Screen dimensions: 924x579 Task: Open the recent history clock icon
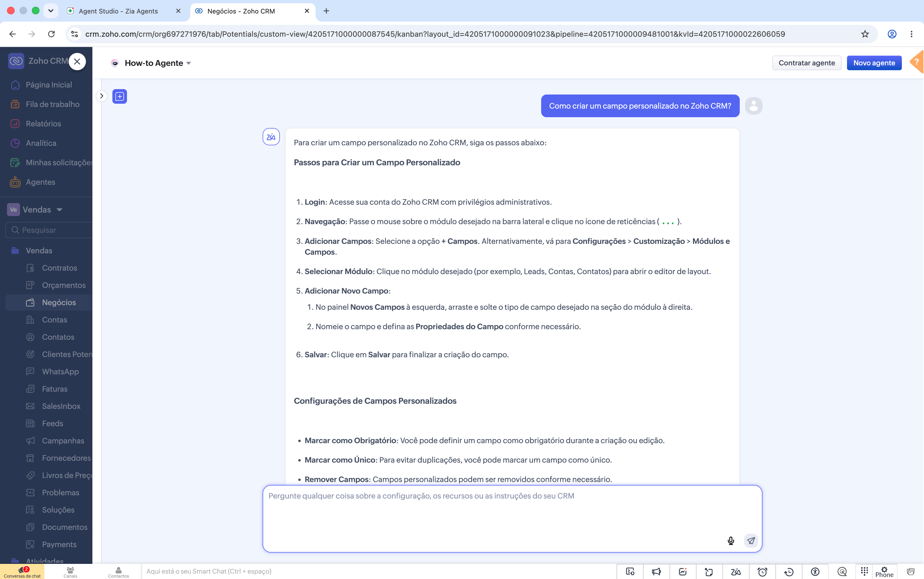(789, 572)
